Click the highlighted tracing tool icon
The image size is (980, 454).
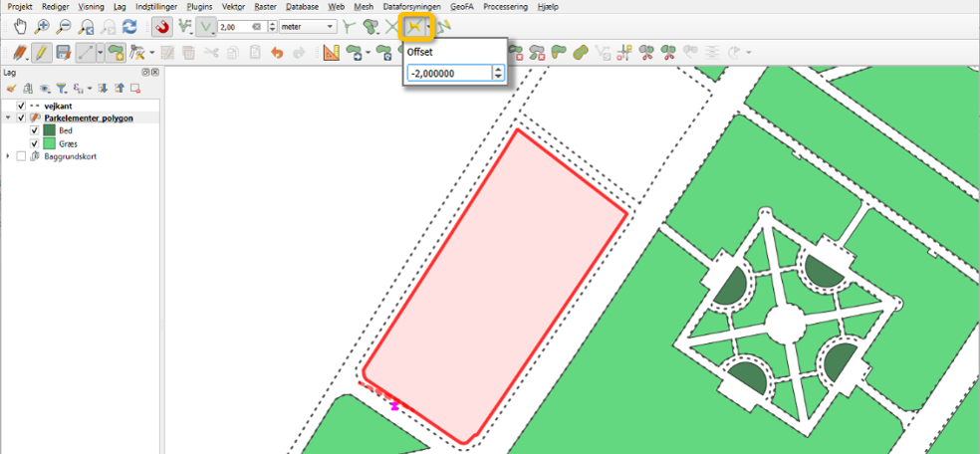[x=414, y=26]
